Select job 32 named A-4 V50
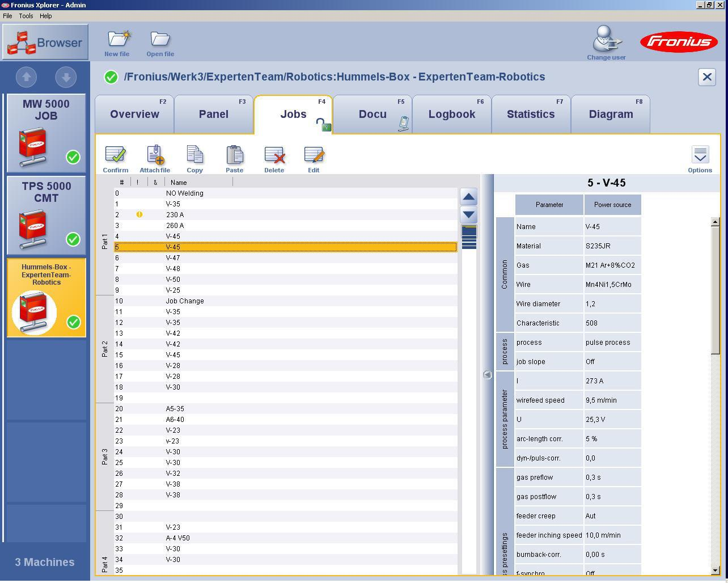 pyautogui.click(x=285, y=538)
